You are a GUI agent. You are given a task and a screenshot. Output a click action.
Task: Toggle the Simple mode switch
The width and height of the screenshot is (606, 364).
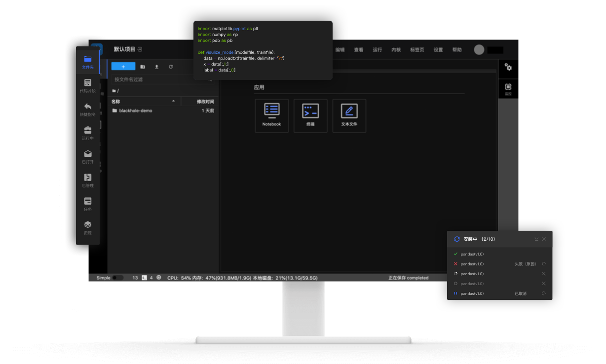pos(118,277)
